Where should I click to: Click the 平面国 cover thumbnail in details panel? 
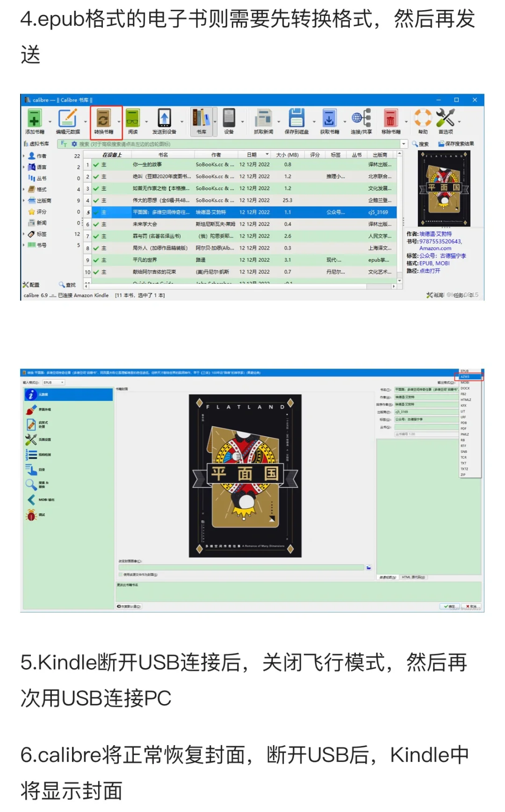pyautogui.click(x=444, y=188)
